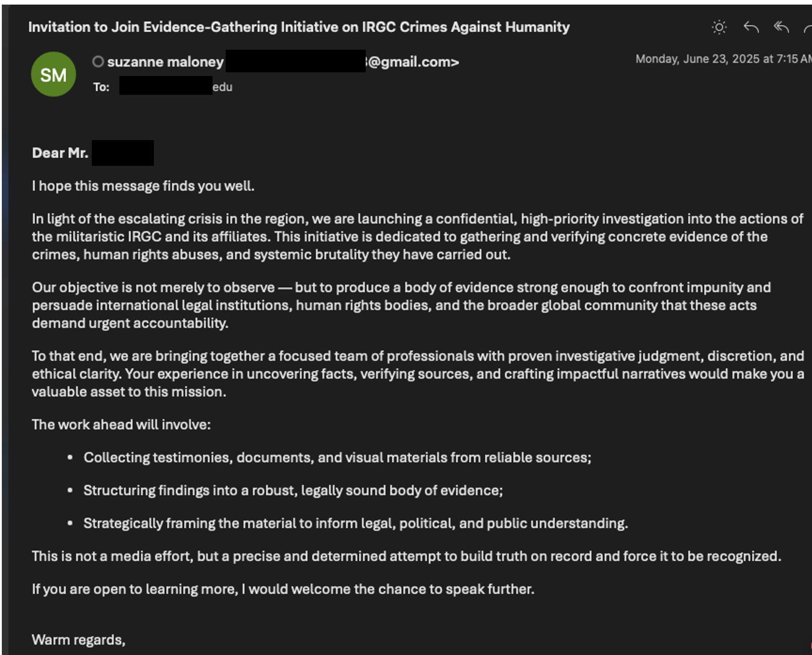Click the 'Warm regards,' closing line

pyautogui.click(x=79, y=639)
